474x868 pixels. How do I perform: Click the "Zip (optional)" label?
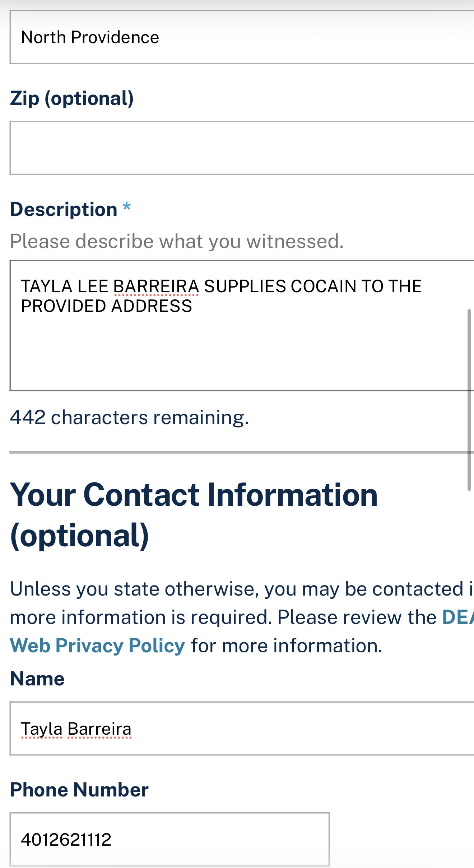(72, 98)
